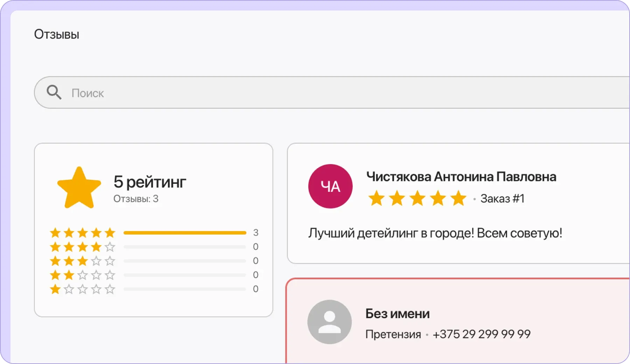Click the empty four-star progress bar

[x=185, y=247]
